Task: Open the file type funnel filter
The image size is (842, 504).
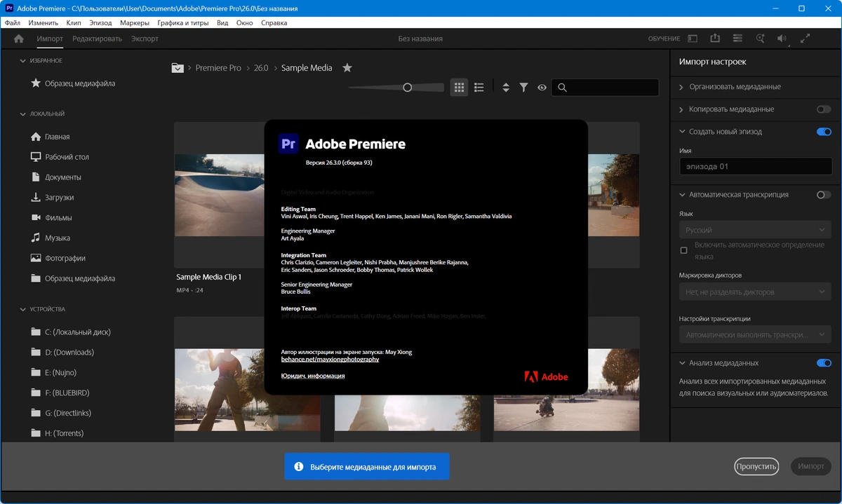Action: pyautogui.click(x=523, y=88)
